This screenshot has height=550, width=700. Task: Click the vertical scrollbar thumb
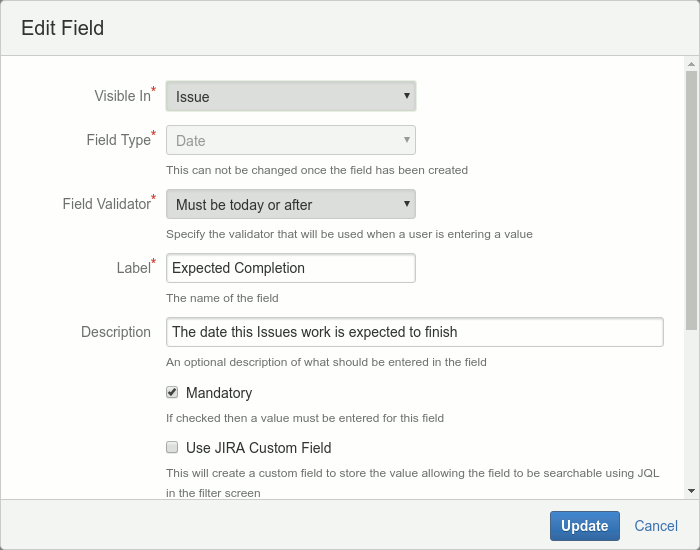[691, 200]
